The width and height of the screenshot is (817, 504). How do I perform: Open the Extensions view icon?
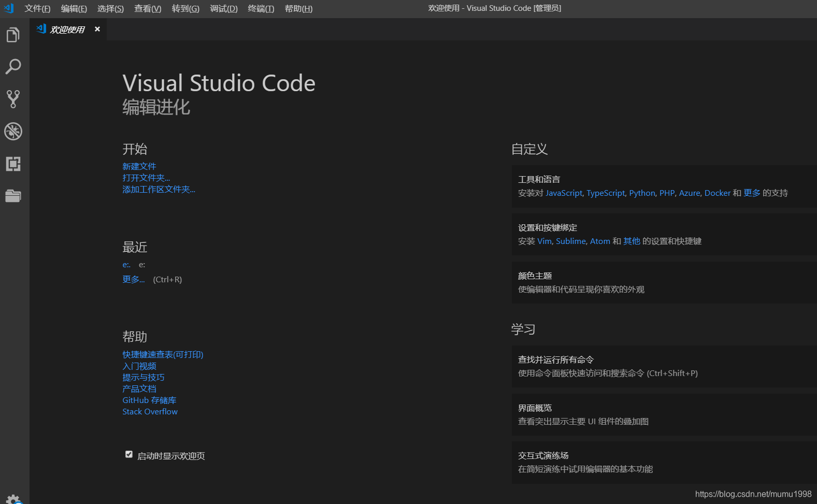click(13, 164)
